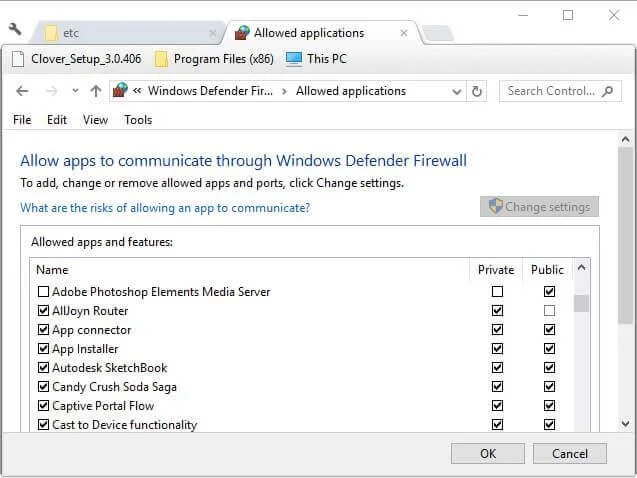Open the This PC bookmark
The width and height of the screenshot is (637, 478).
point(316,59)
